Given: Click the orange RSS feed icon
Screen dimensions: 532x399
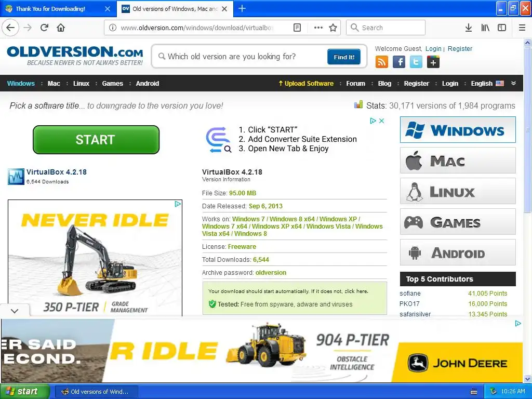Looking at the screenshot, I should (x=382, y=62).
